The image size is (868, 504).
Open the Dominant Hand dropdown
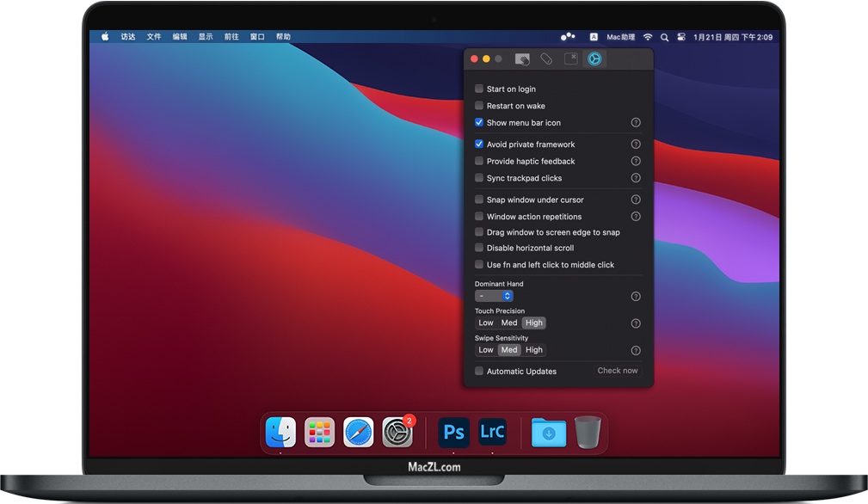pos(494,296)
